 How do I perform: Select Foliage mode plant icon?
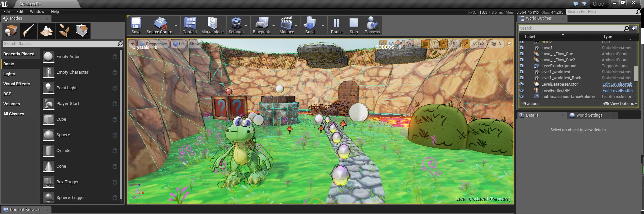click(64, 31)
